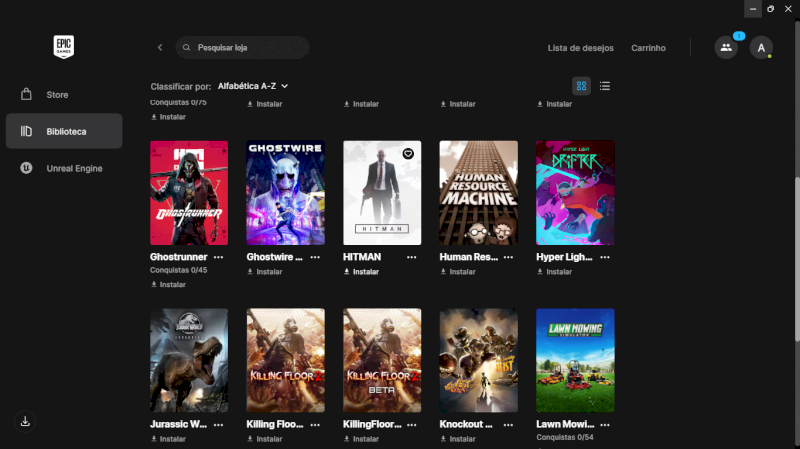Open the account profile avatar
The width and height of the screenshot is (800, 449).
click(x=761, y=48)
